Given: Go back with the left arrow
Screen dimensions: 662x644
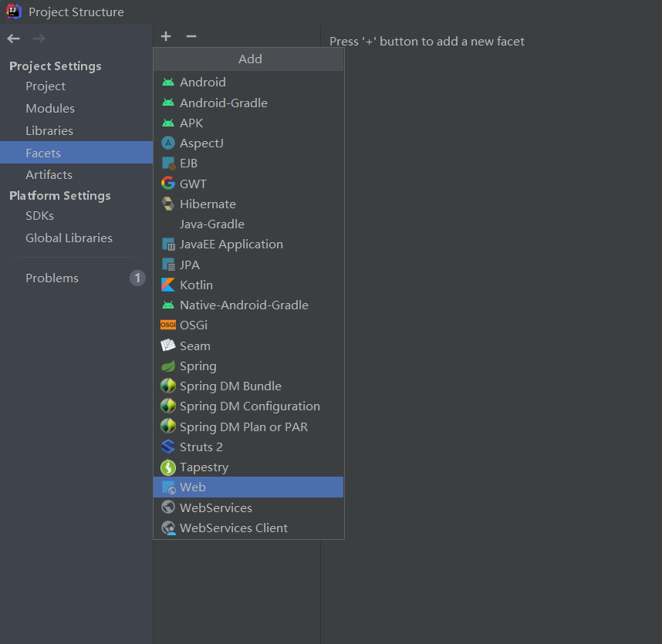Looking at the screenshot, I should click(x=14, y=39).
